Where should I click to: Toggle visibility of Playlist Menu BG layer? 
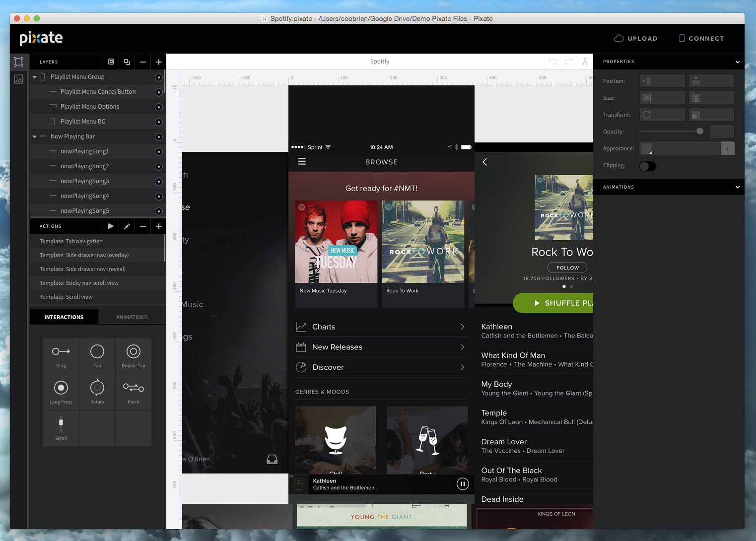[x=159, y=122]
